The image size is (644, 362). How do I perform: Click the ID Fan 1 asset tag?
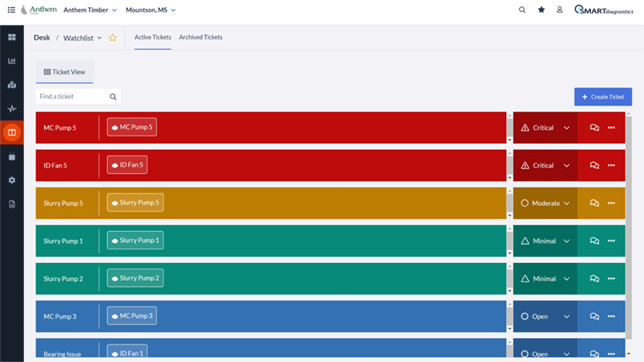(127, 352)
